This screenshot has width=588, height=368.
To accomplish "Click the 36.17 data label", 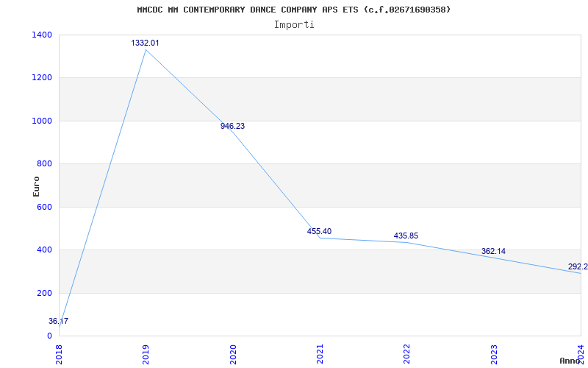I will [x=59, y=322].
